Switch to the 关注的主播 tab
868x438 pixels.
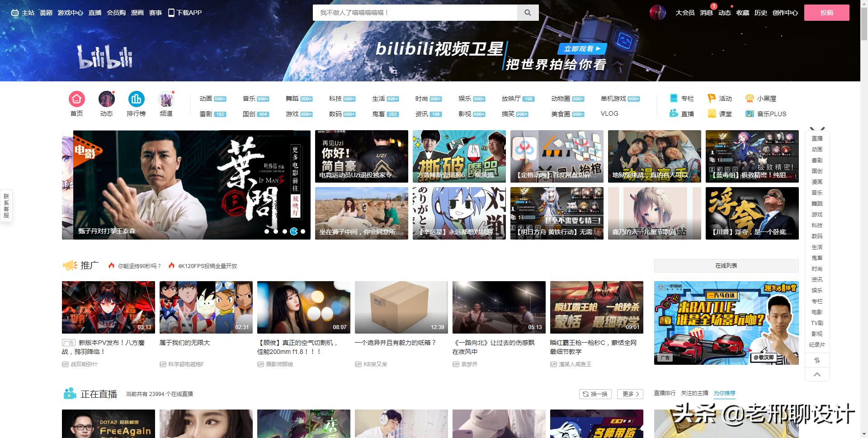click(x=694, y=393)
